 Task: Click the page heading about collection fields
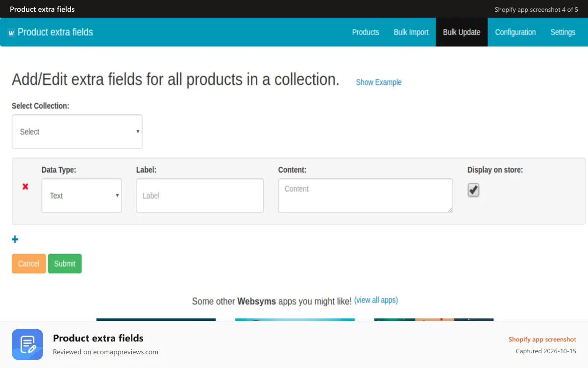pyautogui.click(x=175, y=79)
